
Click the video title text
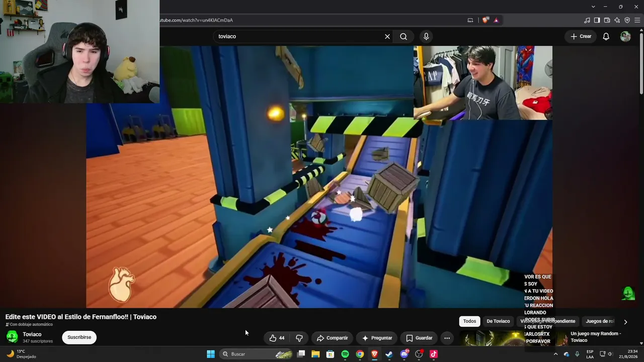[x=81, y=317]
